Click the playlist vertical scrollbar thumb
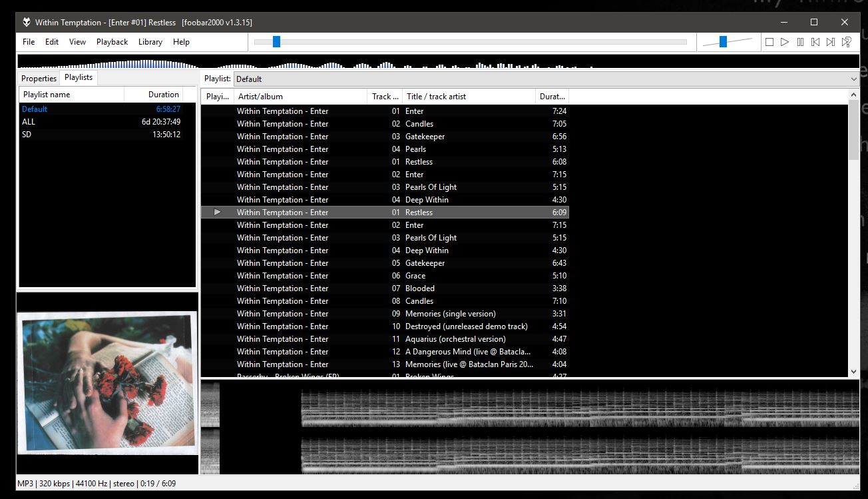The height and width of the screenshot is (499, 868). [854, 130]
